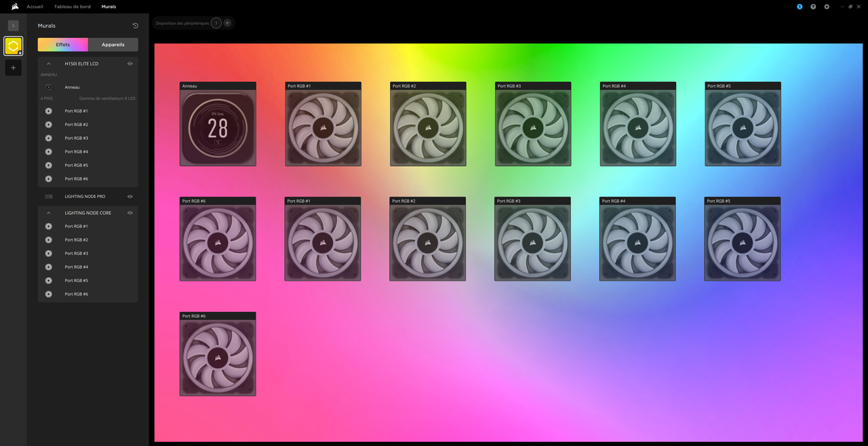Click the Gamme de ventilateurs 8 LED text
The image size is (868, 446).
(107, 98)
